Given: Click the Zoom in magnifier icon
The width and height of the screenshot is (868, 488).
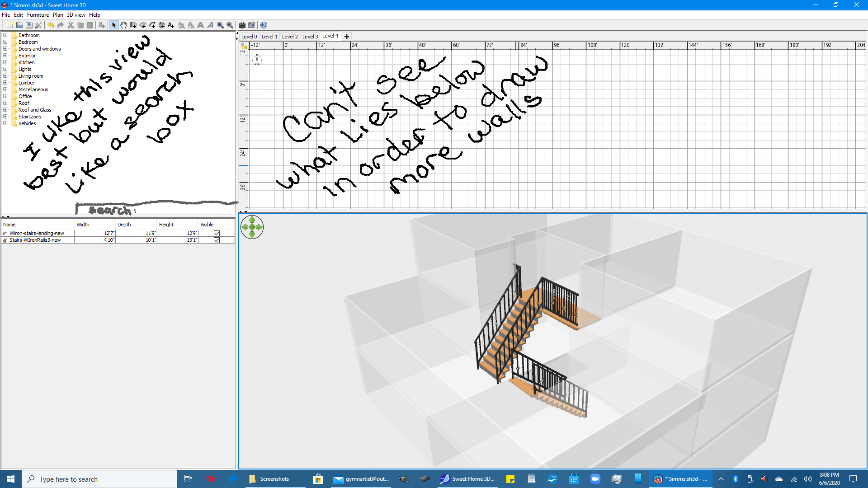Looking at the screenshot, I should pos(220,25).
